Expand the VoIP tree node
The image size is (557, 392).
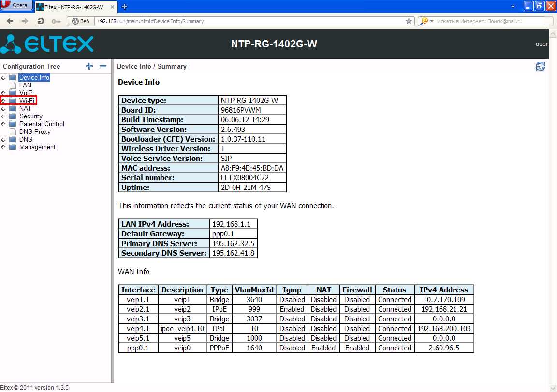click(x=4, y=93)
